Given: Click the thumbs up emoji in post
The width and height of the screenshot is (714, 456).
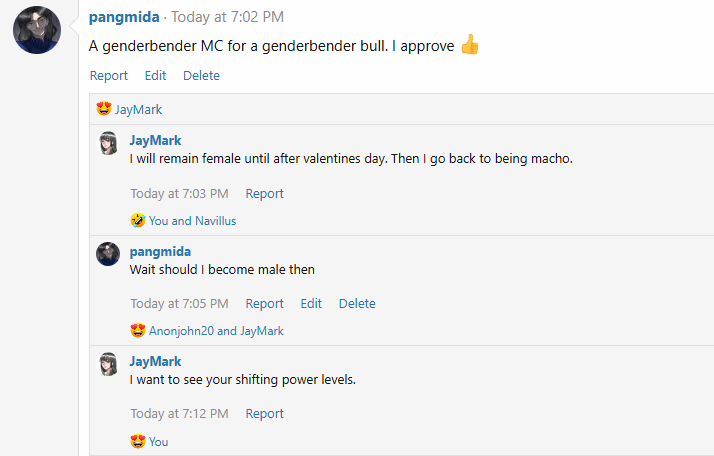Looking at the screenshot, I should click(x=470, y=46).
